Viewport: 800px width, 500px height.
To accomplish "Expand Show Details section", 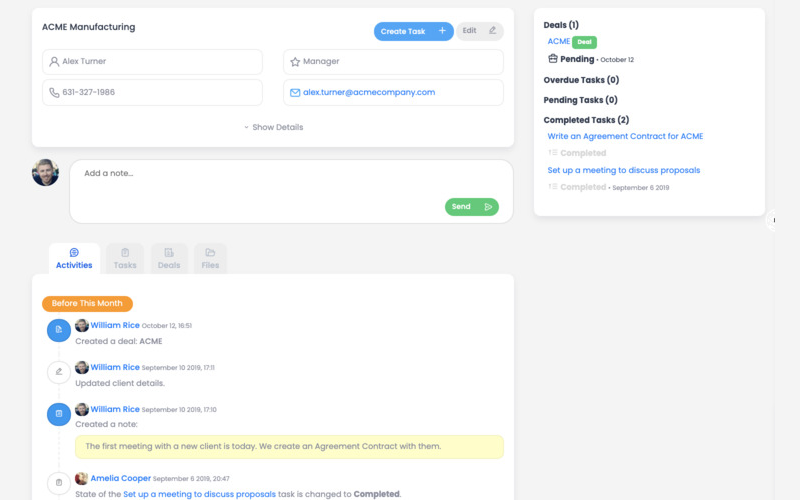I will click(273, 128).
